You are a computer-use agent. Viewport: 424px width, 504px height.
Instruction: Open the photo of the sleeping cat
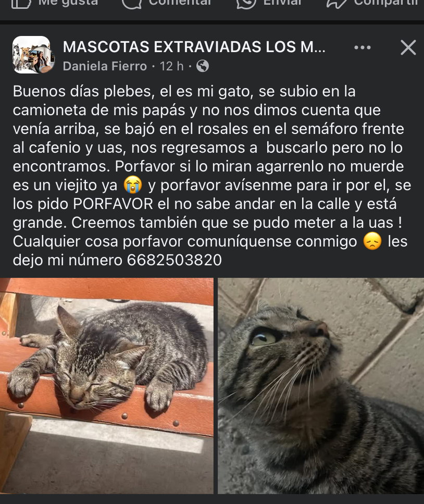(x=107, y=386)
